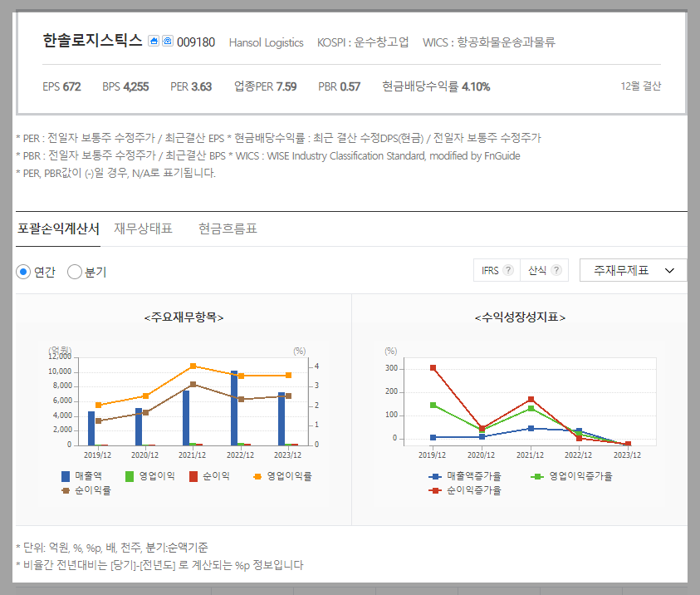Click the 2021/12 영업이익률 orange point
Image resolution: width=700 pixels, height=595 pixels.
point(193,366)
